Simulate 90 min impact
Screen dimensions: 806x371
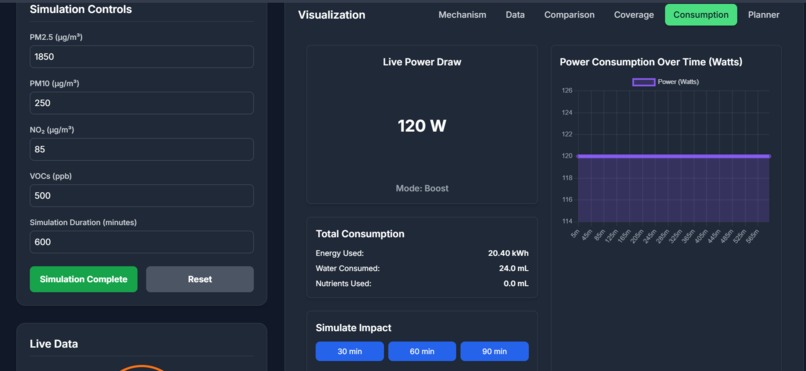click(494, 351)
